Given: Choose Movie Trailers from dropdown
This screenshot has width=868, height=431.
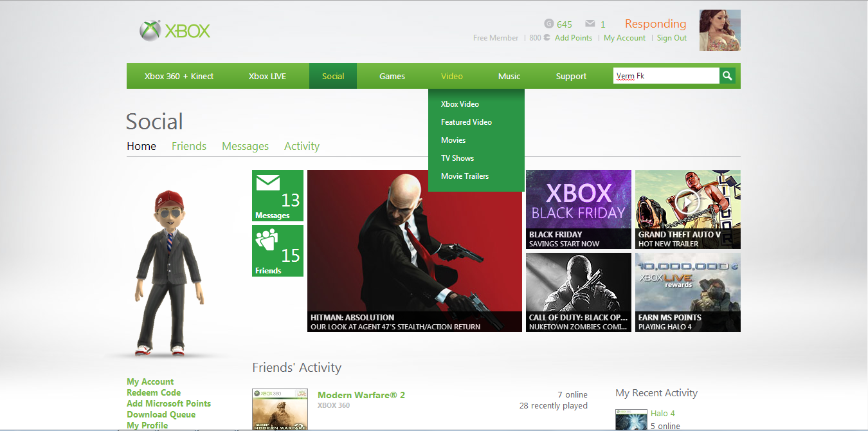Looking at the screenshot, I should (x=465, y=176).
